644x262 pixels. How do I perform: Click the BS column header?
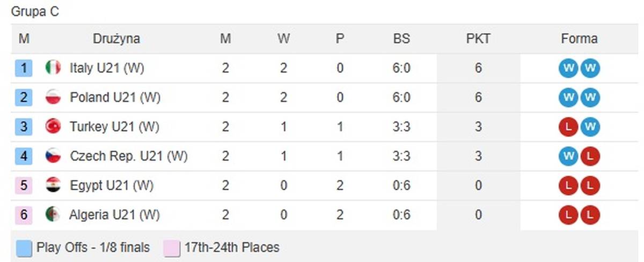pyautogui.click(x=401, y=39)
